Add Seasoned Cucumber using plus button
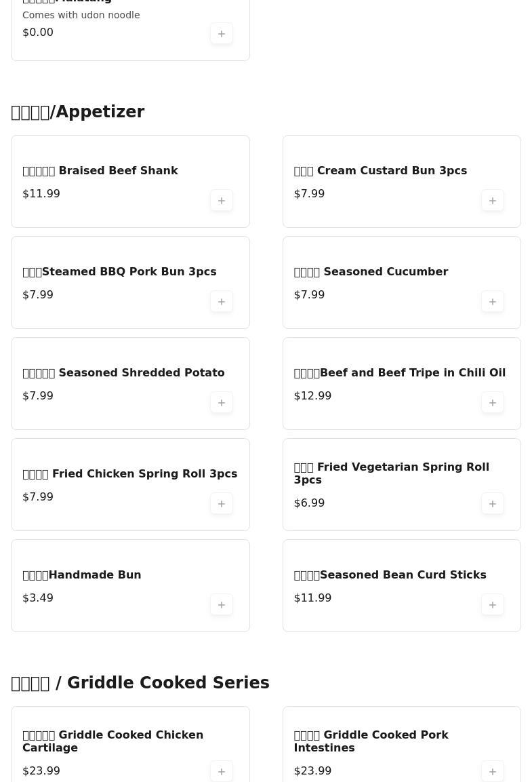 coord(493,302)
